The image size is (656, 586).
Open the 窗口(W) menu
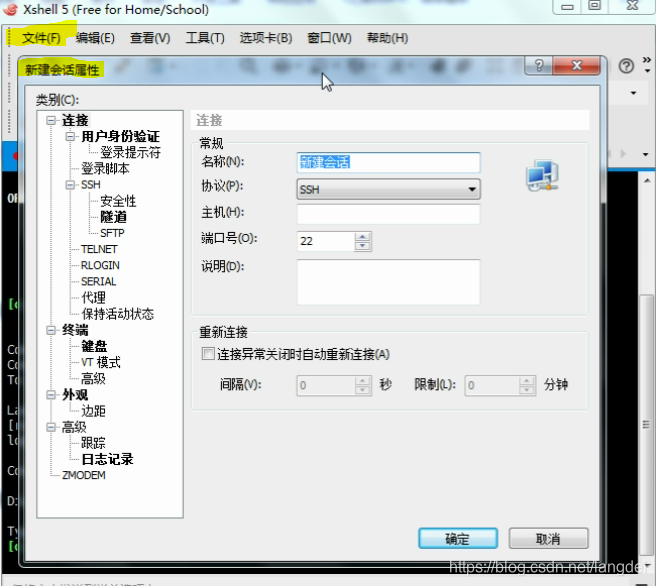tap(329, 38)
